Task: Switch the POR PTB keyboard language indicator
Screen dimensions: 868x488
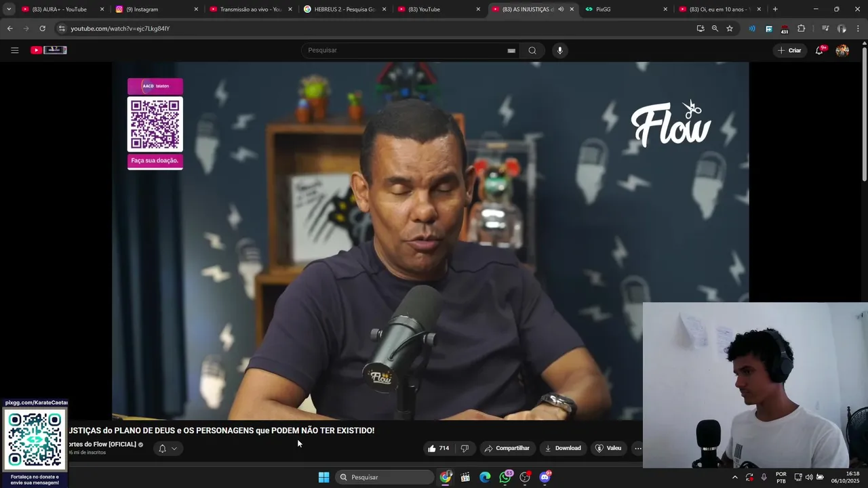Action: pyautogui.click(x=781, y=477)
